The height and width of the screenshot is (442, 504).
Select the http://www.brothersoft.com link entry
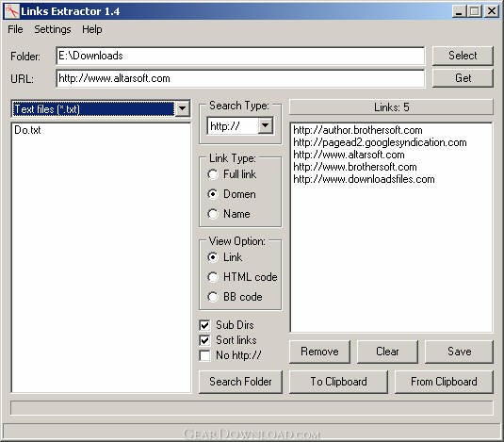[x=355, y=167]
